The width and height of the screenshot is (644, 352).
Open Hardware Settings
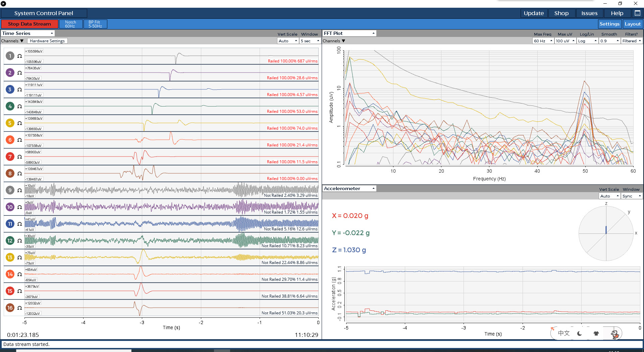[x=47, y=41]
